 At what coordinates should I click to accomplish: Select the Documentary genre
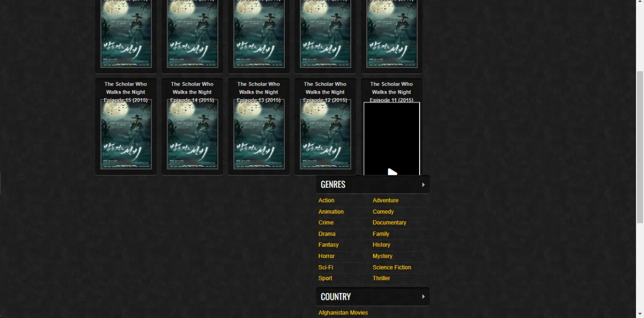point(389,222)
